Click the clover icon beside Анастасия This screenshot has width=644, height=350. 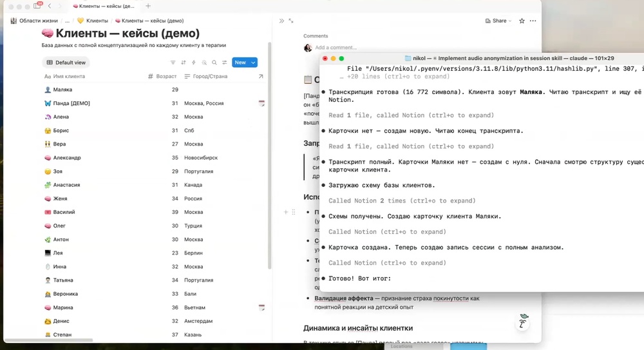[x=48, y=184]
